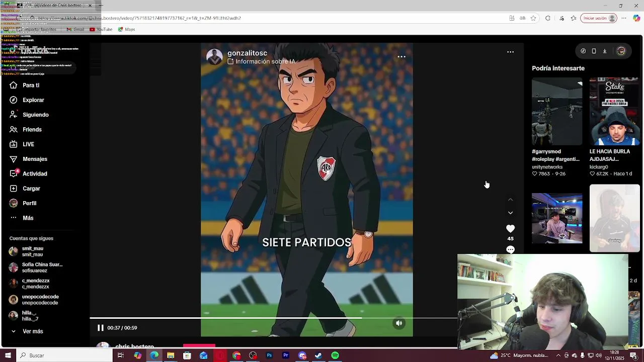Open TikTok coins icon in top pill
This screenshot has width=644, height=362.
583,51
